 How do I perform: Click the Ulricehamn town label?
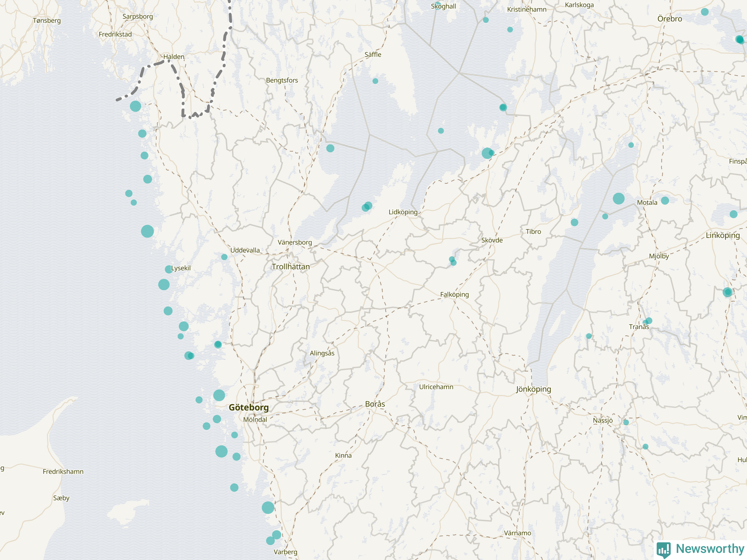[436, 387]
